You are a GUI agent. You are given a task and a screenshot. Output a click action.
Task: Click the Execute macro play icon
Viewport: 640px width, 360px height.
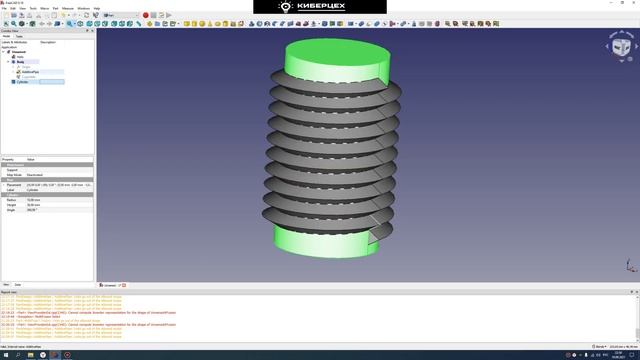click(x=169, y=15)
